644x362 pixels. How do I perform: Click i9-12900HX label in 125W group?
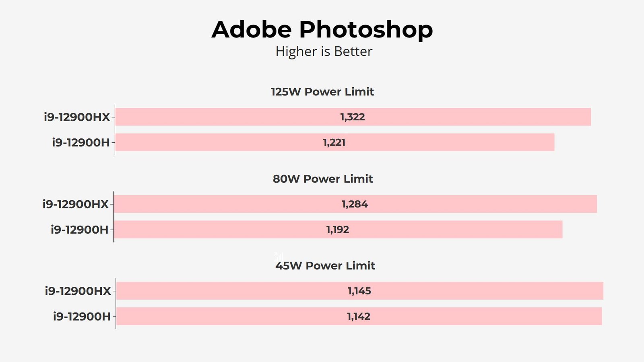pos(77,117)
